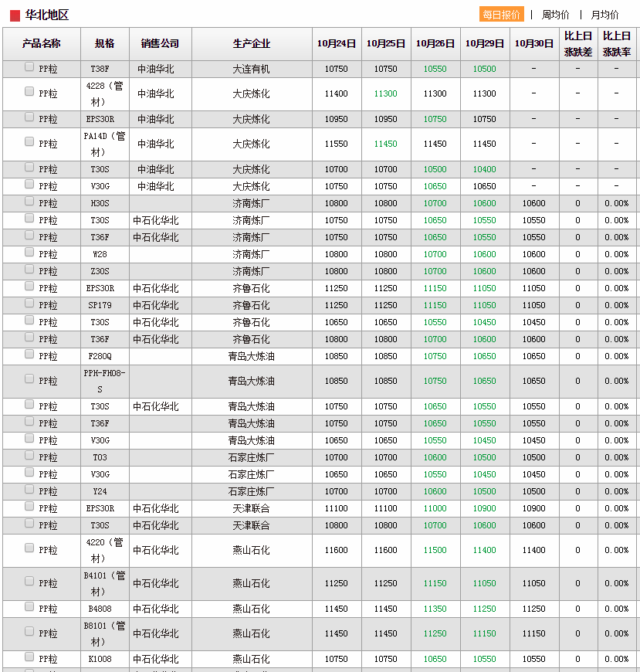Click the 比上日涨跌率 column header
640x672 pixels.
pyautogui.click(x=617, y=44)
